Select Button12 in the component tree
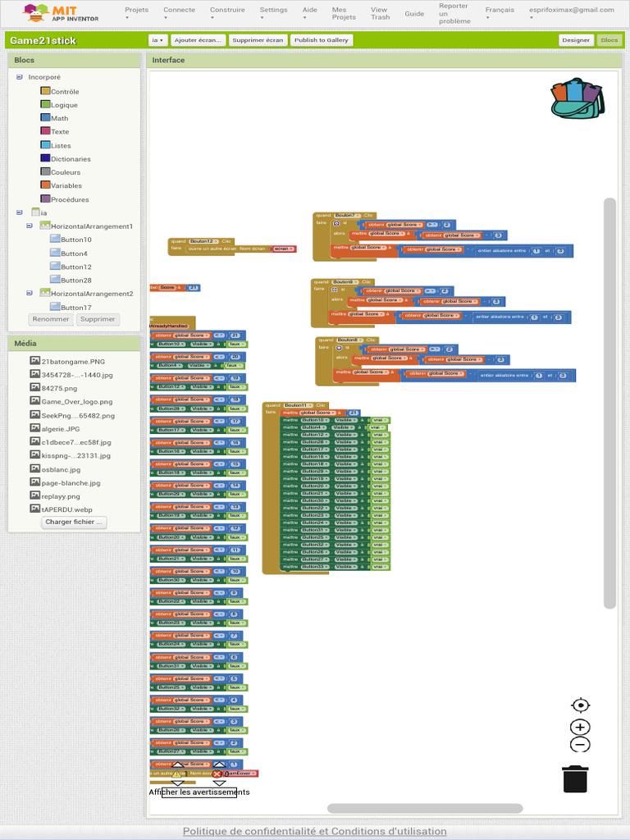Image resolution: width=630 pixels, height=840 pixels. click(71, 267)
